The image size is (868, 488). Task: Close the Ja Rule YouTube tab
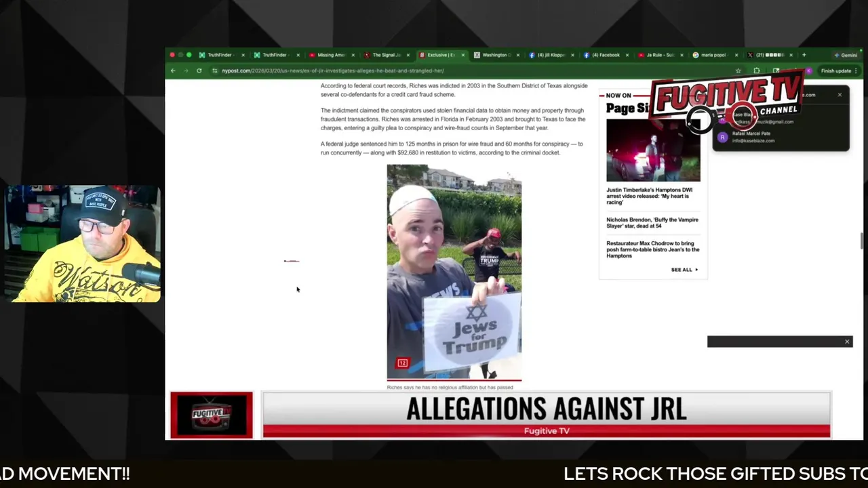pyautogui.click(x=682, y=55)
